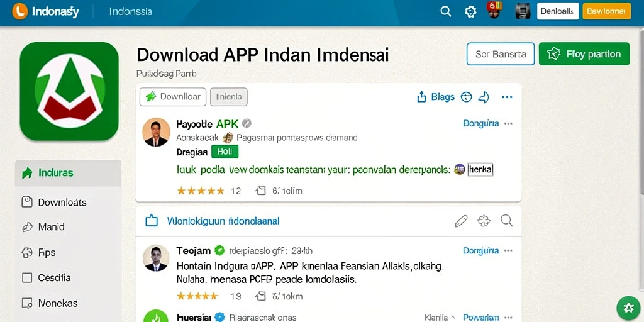
Task: Click the green floating star button
Action: pos(629,308)
